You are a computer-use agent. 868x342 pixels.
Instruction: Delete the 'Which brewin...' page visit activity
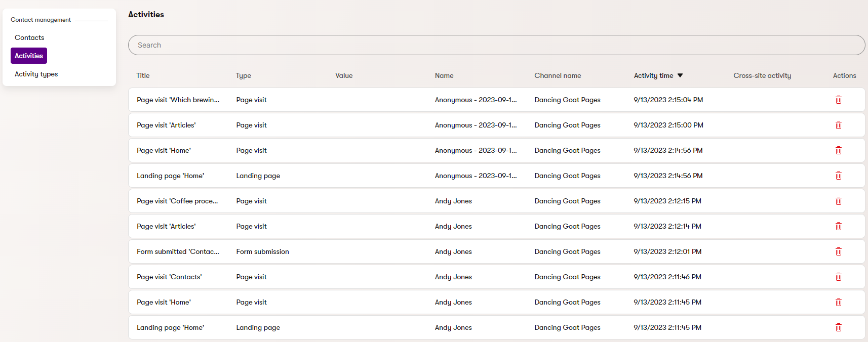pos(838,100)
